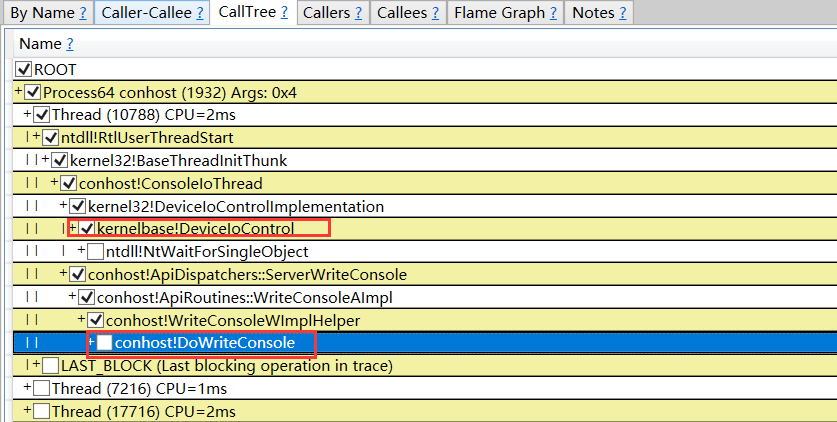Screen dimensions: 837x422
Task: Toggle the kernelbase!DeviceIoControl checkbox
Action: [87, 229]
